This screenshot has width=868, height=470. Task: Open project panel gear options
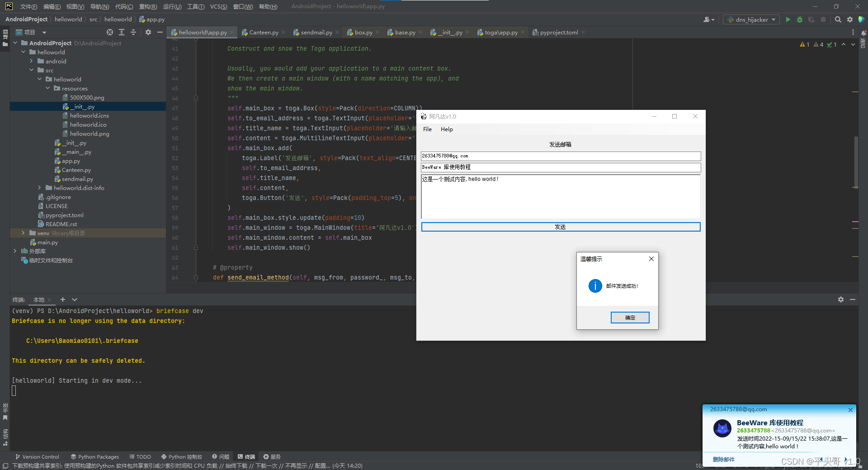tap(148, 32)
